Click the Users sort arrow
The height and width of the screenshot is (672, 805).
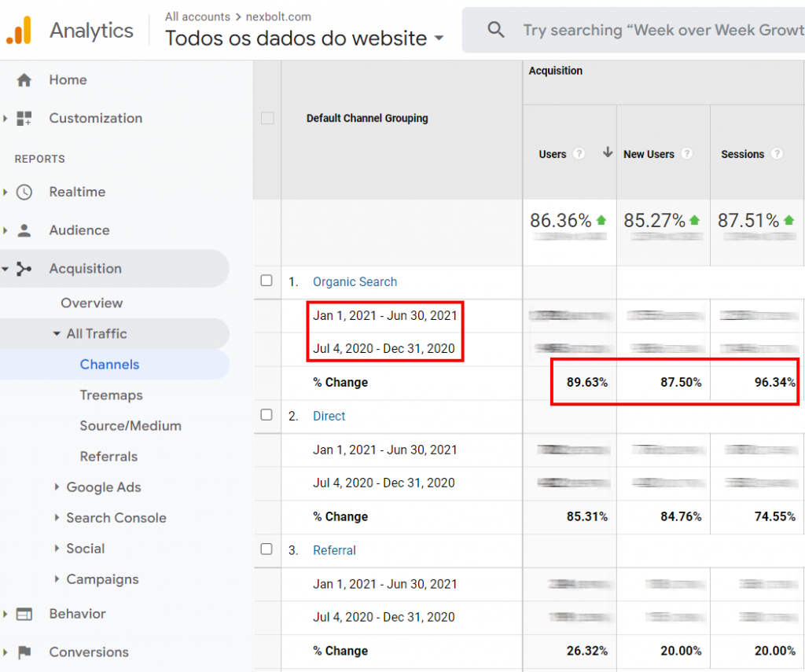[607, 155]
